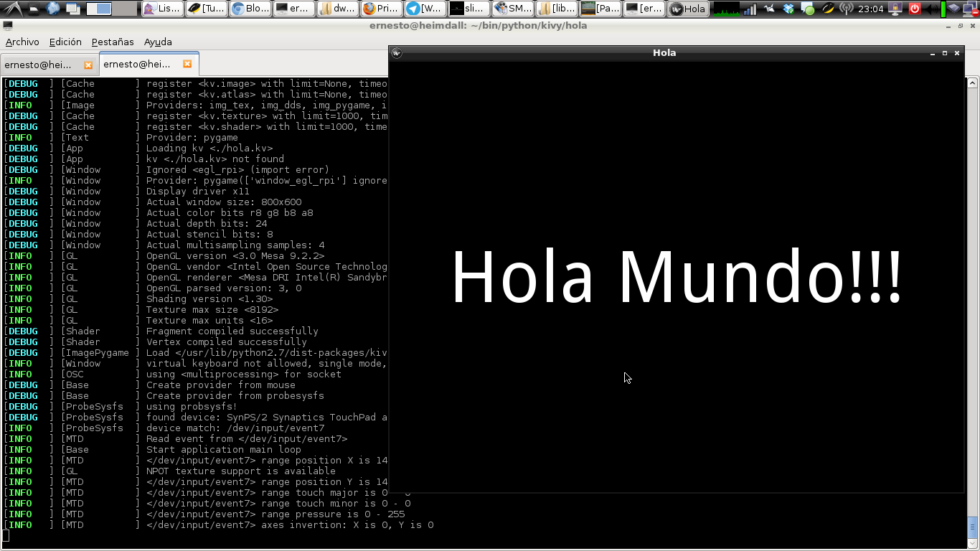Open the Ayuda menu
Image resolution: width=980 pixels, height=551 pixels.
pos(158,42)
